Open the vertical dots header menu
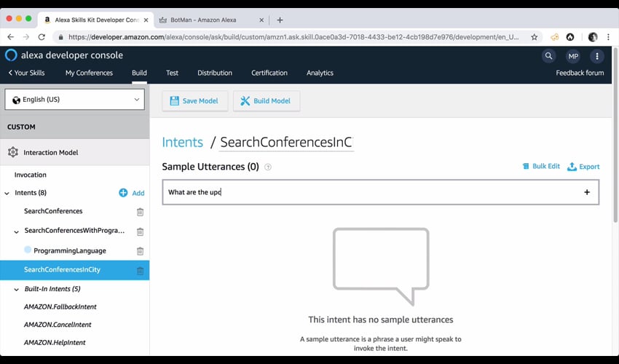The image size is (619, 364). click(x=597, y=56)
